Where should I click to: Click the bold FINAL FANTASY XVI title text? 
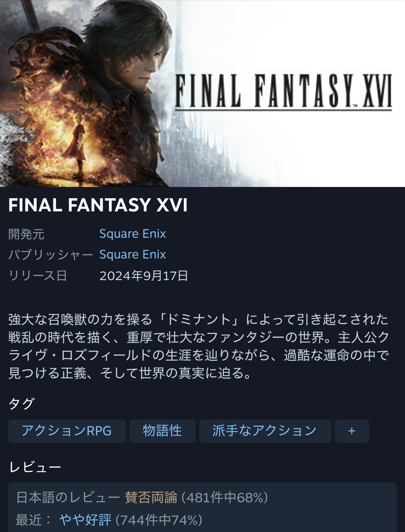[x=98, y=205]
